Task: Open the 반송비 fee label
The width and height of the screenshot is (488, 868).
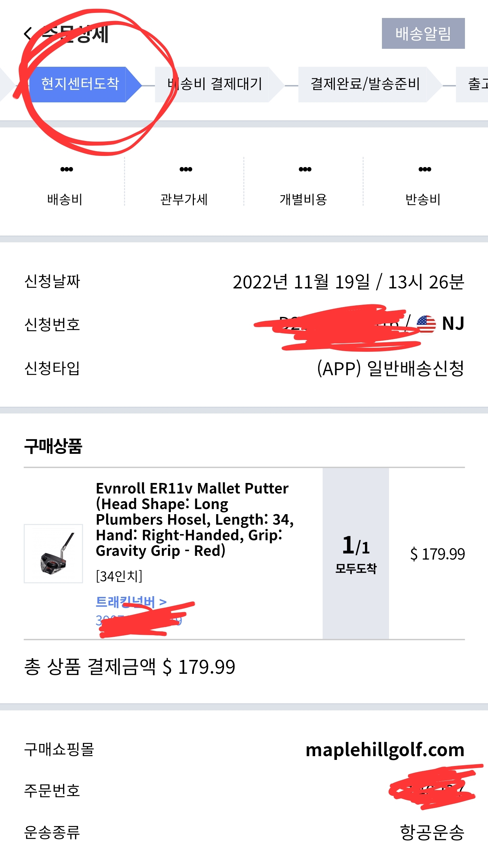Action: coord(423,200)
